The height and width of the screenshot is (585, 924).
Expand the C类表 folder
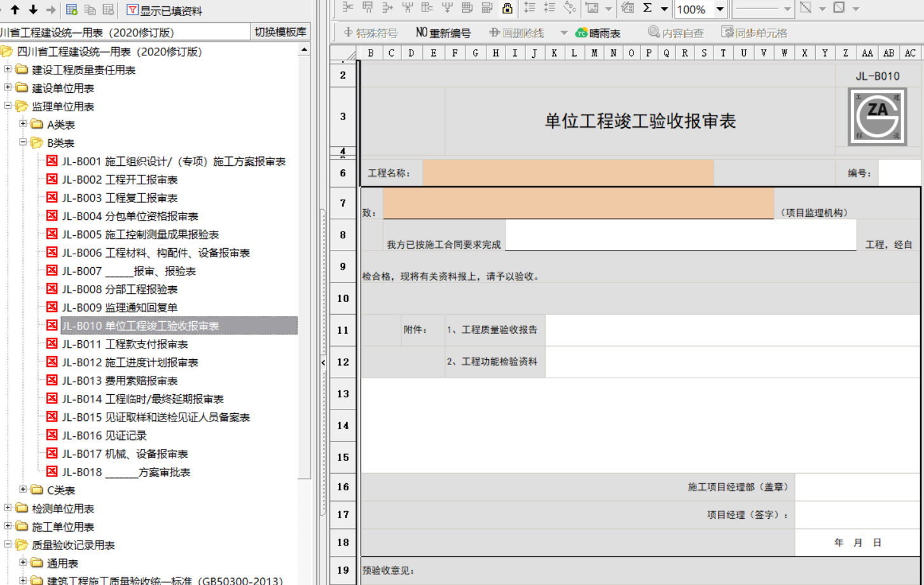23,489
